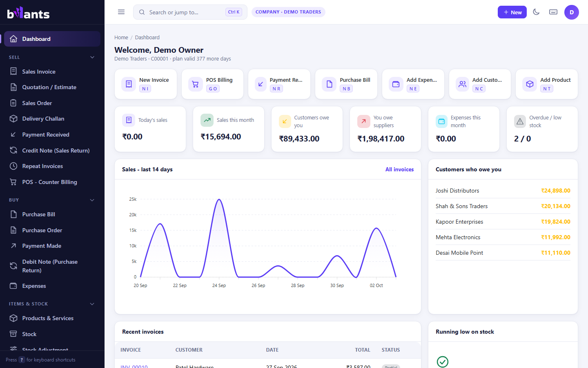The height and width of the screenshot is (368, 588).
Task: Click Delivery Challan box icon
Action: click(x=13, y=119)
